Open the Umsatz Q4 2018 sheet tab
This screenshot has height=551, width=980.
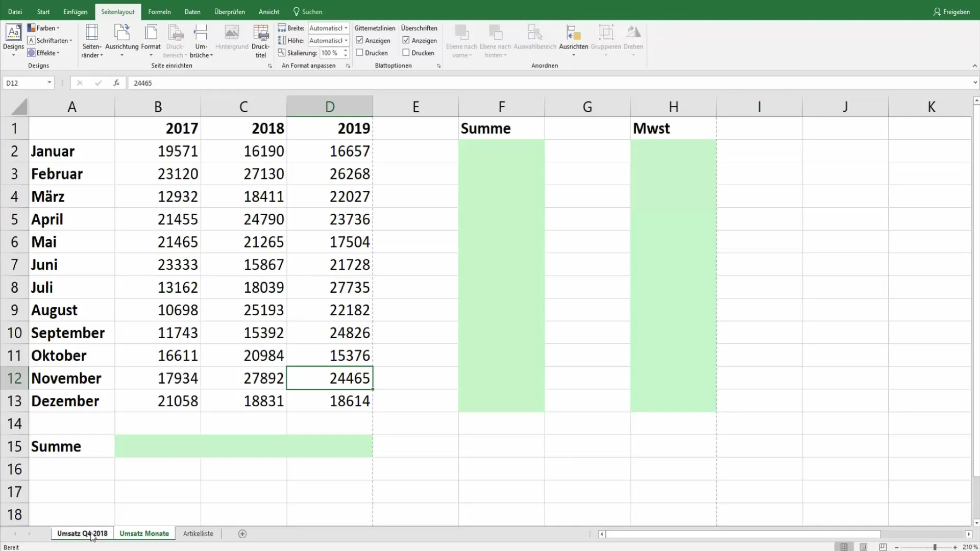[x=82, y=534]
